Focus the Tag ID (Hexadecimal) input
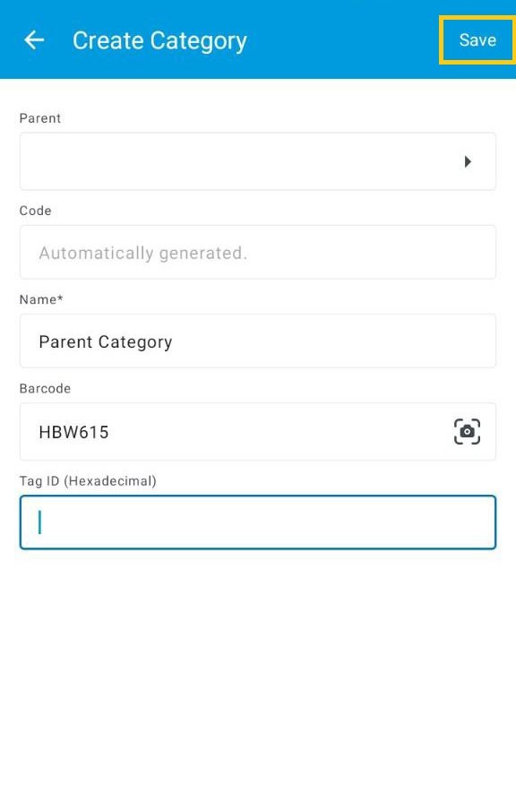The height and width of the screenshot is (812, 516). 258,522
